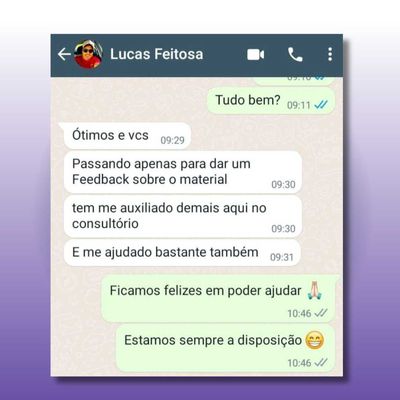The height and width of the screenshot is (400, 400).
Task: Tap the "auxiliado demais aqui no consultório" message
Action: [183, 216]
